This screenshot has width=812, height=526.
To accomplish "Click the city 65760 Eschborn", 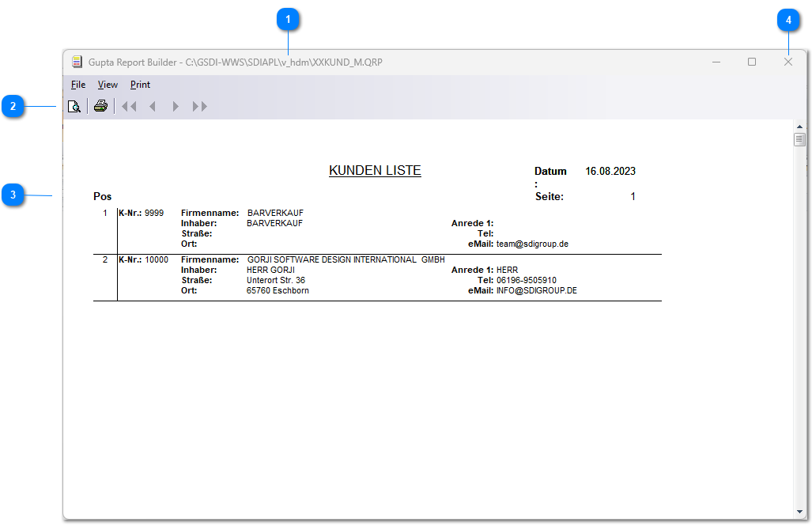I will coord(278,291).
